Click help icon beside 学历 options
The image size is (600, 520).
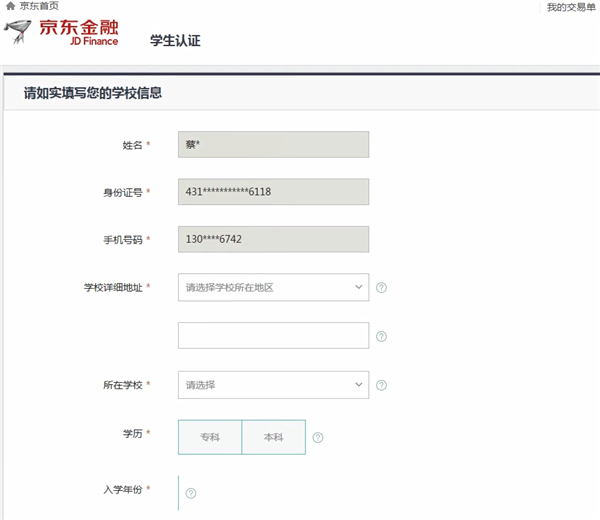pos(318,437)
